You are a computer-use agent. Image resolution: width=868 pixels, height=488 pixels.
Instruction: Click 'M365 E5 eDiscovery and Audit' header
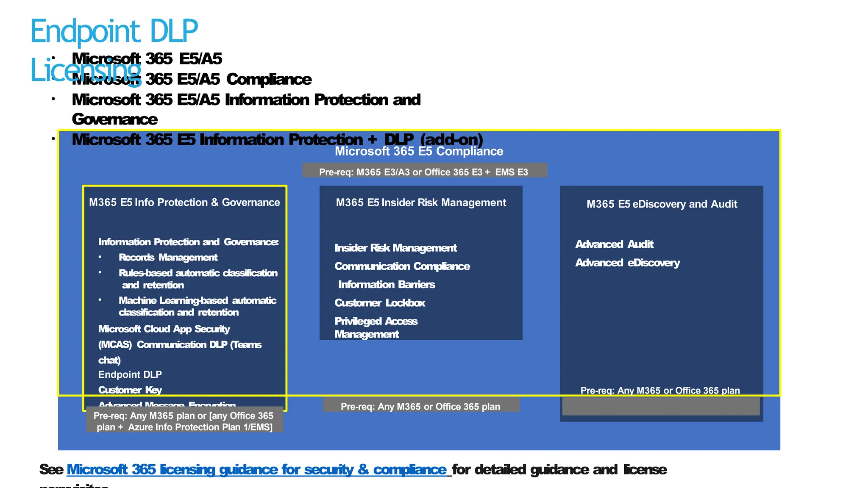point(662,204)
